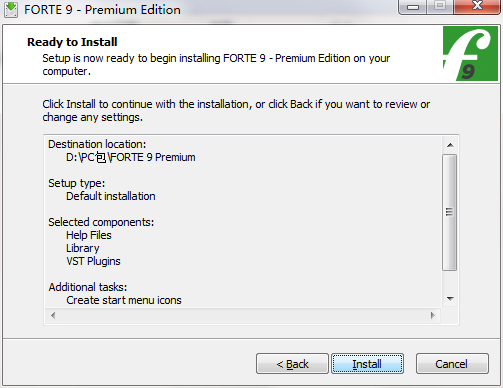This screenshot has height=388, width=503.
Task: Click the 'VST Plugins' component line
Action: (x=93, y=261)
